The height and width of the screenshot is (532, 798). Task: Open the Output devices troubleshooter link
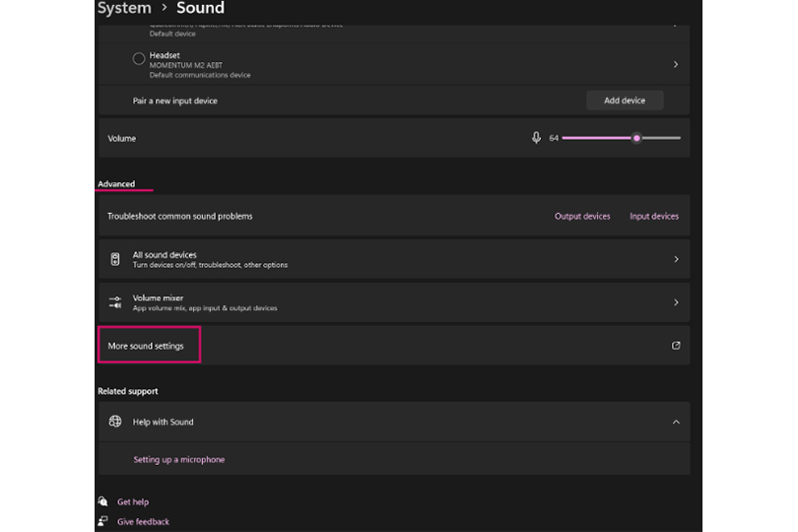point(582,216)
